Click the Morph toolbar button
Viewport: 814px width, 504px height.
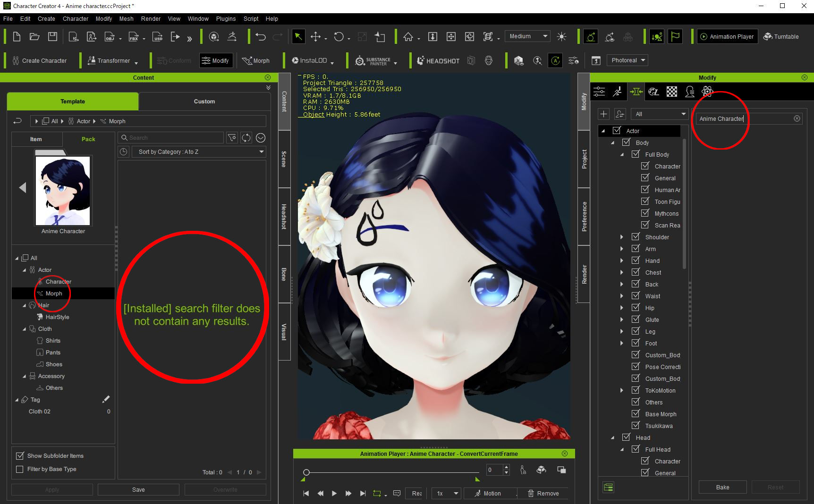(256, 61)
